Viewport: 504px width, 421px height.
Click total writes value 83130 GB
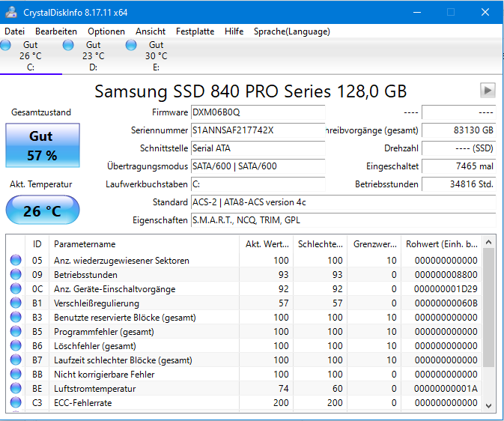tap(458, 130)
